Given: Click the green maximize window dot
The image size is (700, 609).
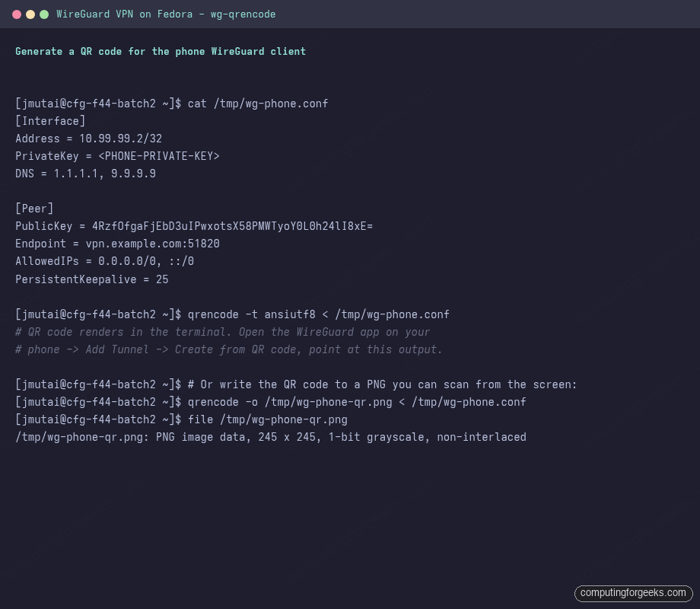Looking at the screenshot, I should (44, 14).
